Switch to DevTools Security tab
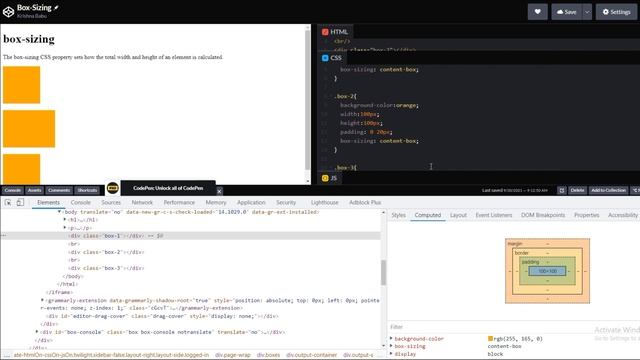 point(286,202)
